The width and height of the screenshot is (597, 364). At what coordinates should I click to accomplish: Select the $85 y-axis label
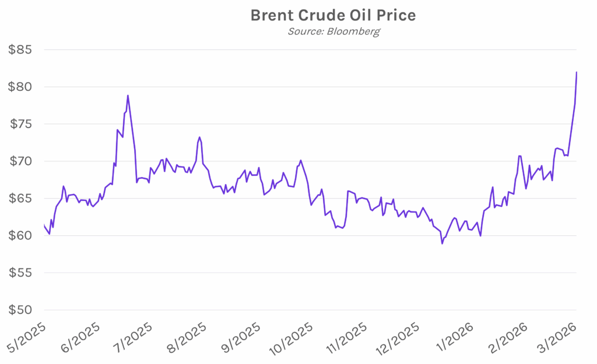(x=20, y=50)
